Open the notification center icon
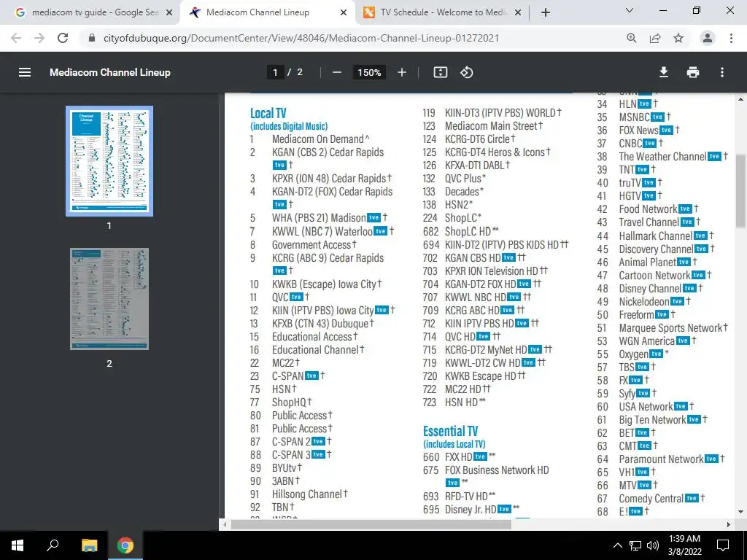 click(x=723, y=545)
